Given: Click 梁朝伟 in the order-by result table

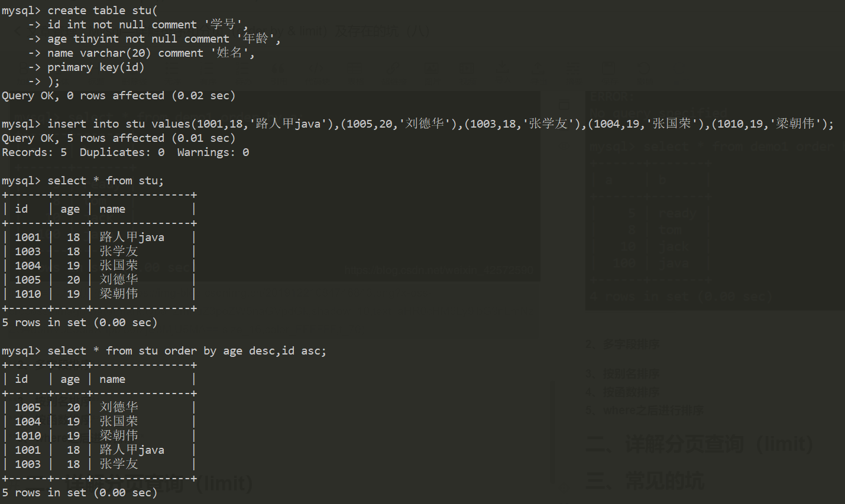Looking at the screenshot, I should (119, 435).
